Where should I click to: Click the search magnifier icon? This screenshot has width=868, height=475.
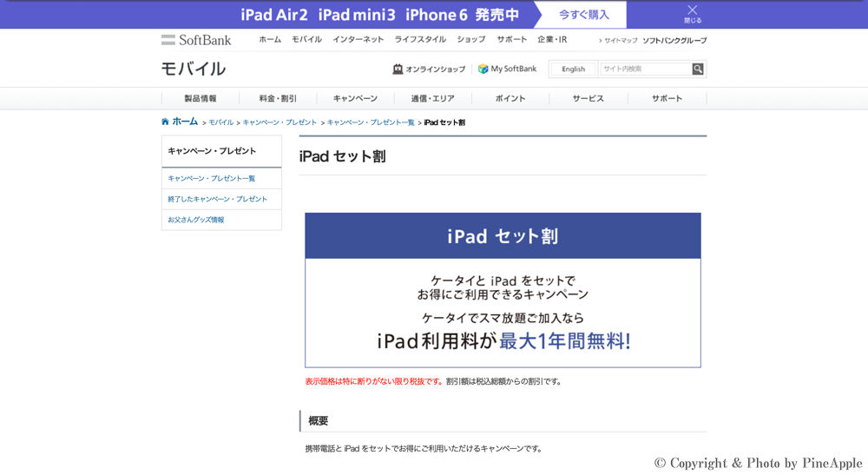[698, 69]
